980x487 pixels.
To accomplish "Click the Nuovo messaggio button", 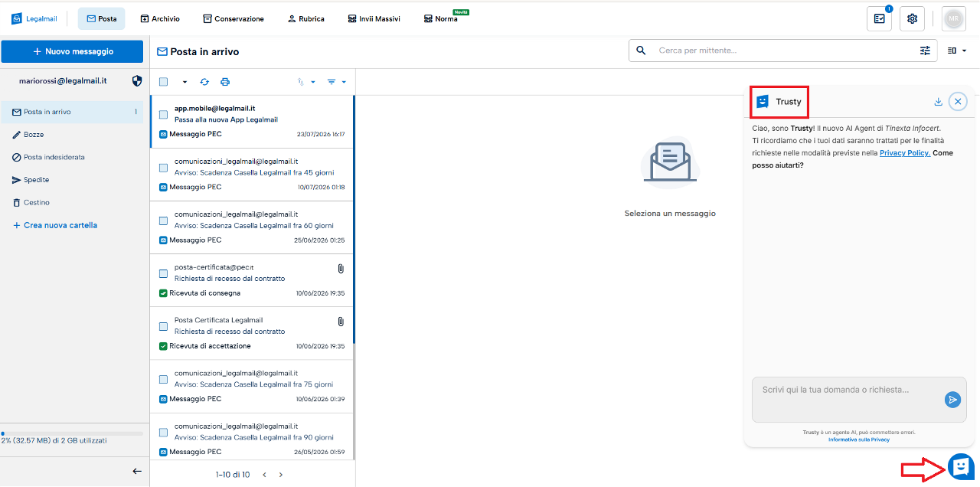I will pos(72,51).
